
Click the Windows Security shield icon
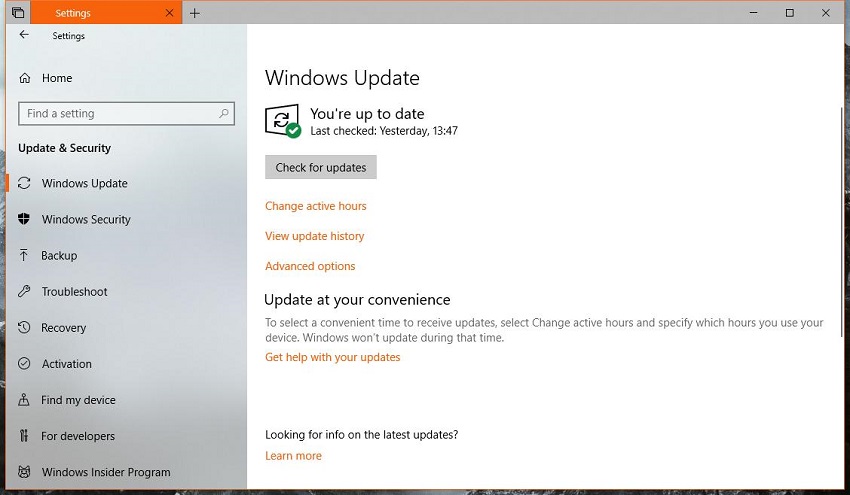pos(24,220)
